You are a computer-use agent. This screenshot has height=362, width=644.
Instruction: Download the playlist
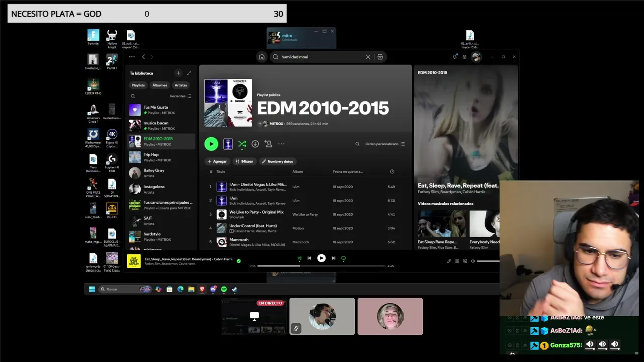[x=255, y=144]
